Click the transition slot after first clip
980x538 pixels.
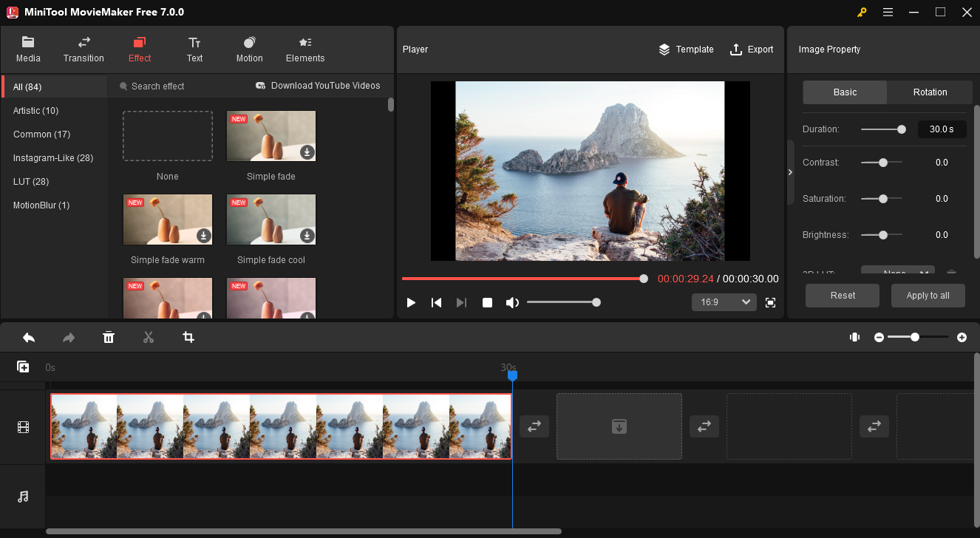click(534, 426)
